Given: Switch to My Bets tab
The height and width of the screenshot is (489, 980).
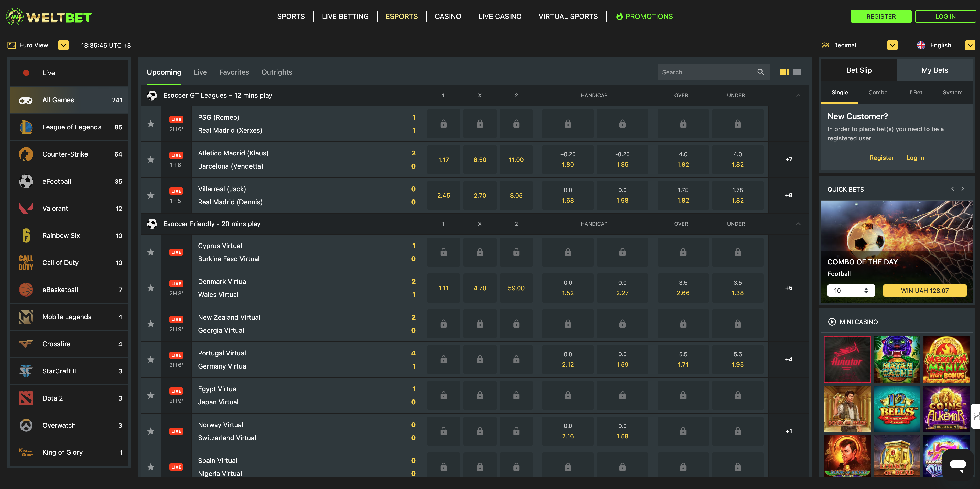Looking at the screenshot, I should 935,70.
